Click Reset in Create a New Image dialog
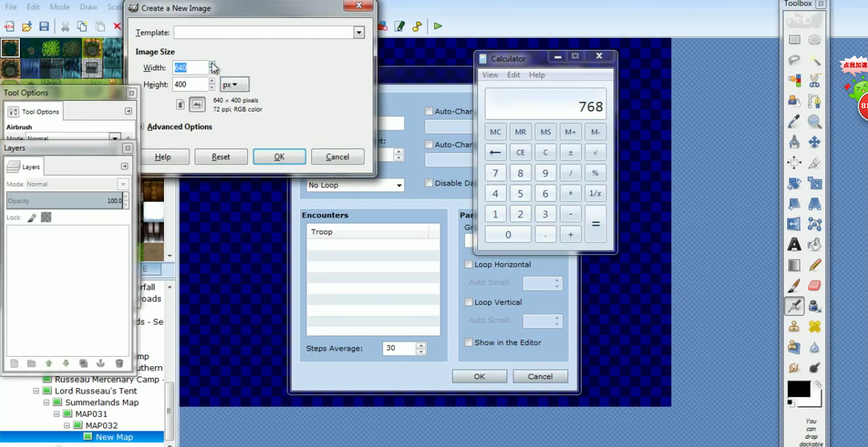 pyautogui.click(x=221, y=157)
